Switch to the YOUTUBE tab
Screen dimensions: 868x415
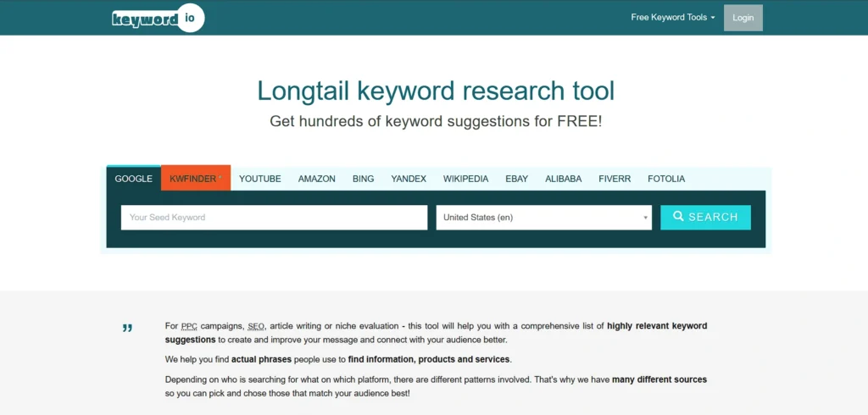[x=260, y=179]
